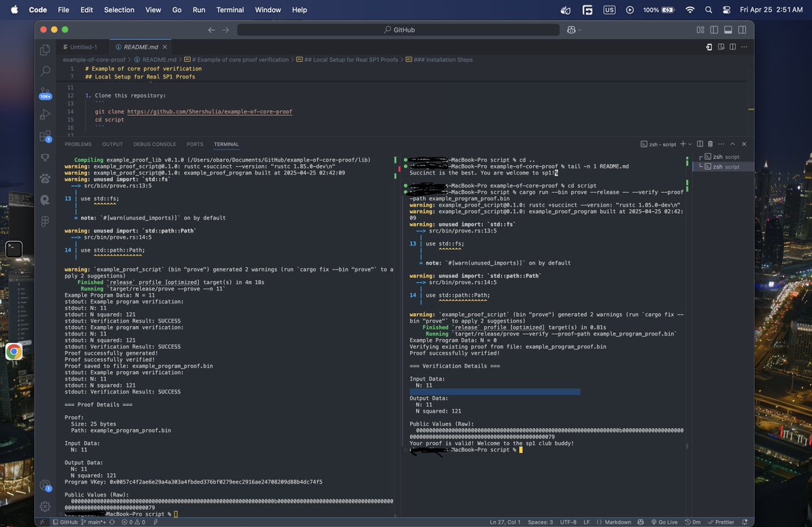Create a new terminal with plus icon
Screen dimensions: 812x527
click(682, 144)
